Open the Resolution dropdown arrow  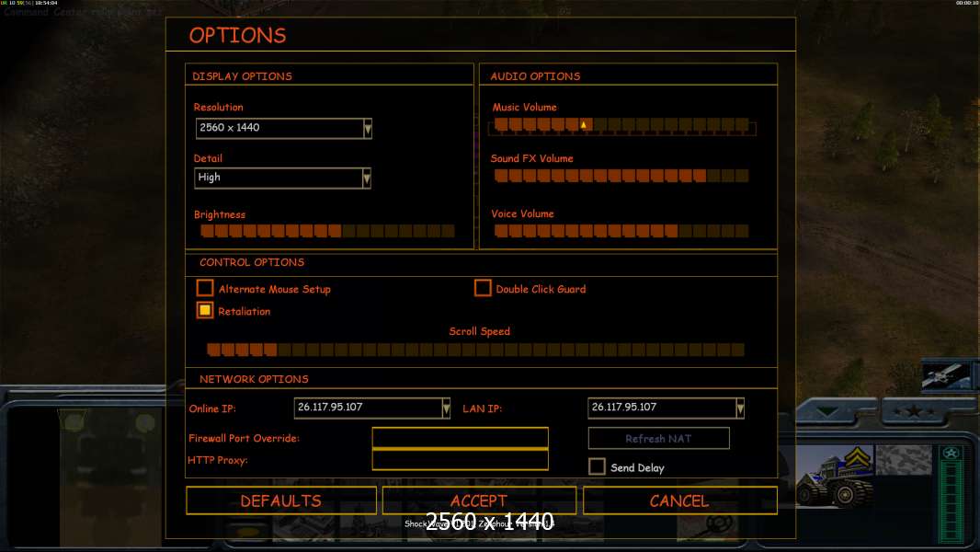coord(368,128)
